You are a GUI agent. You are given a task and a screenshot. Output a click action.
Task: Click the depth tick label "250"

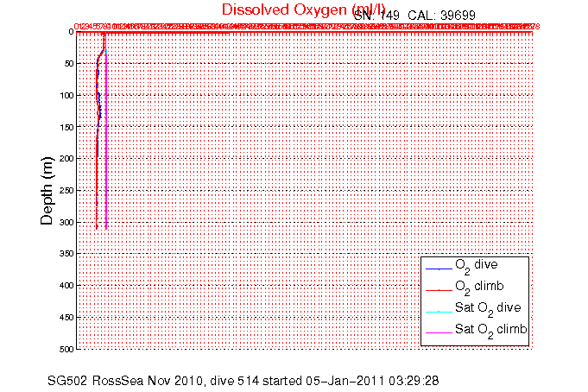click(66, 191)
